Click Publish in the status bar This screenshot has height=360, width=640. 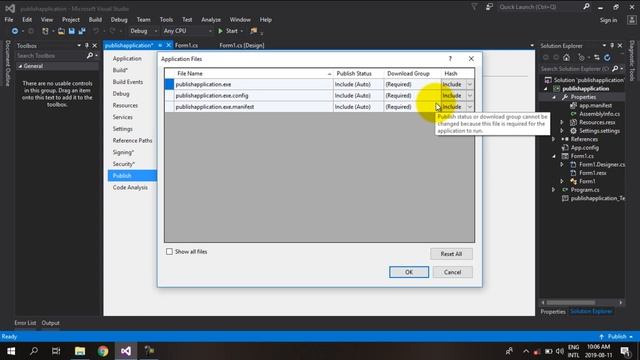point(617,337)
